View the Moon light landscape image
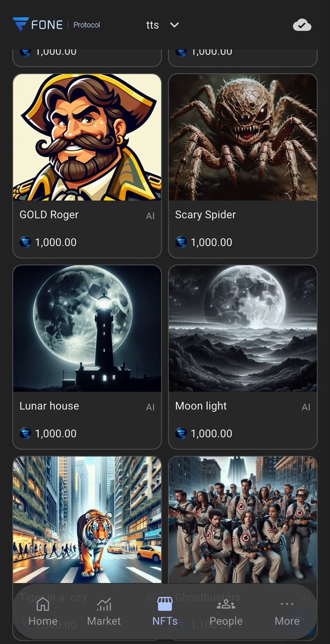The height and width of the screenshot is (644, 330). click(x=243, y=328)
